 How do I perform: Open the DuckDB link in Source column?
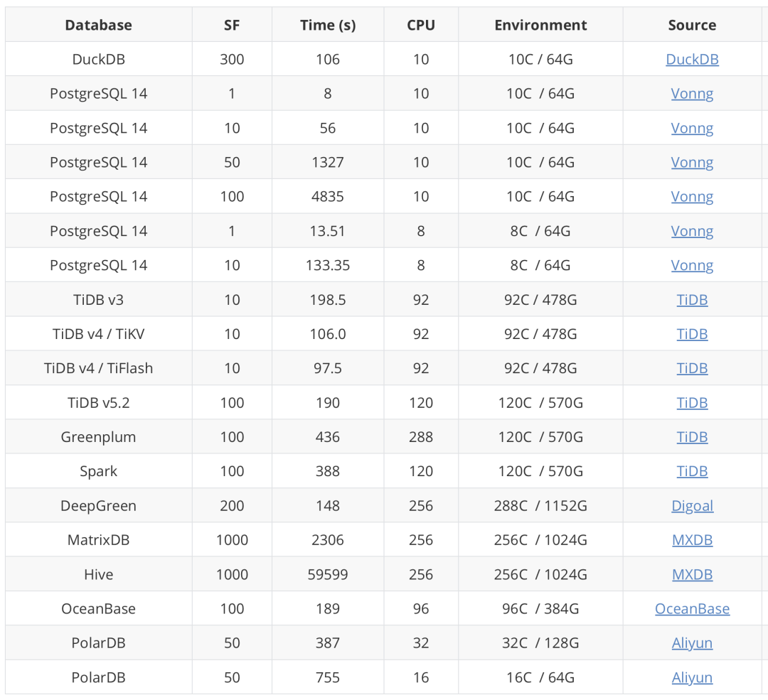[692, 60]
